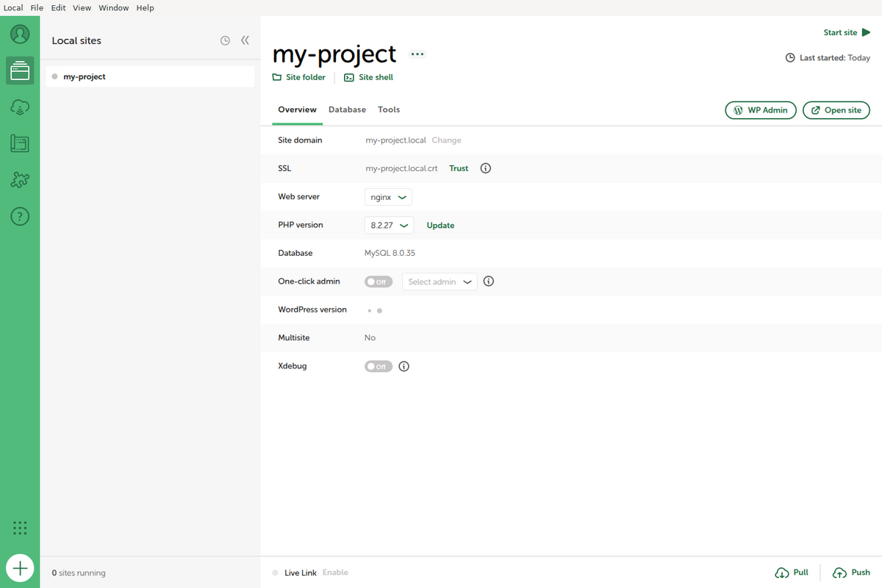
Task: Switch to the Overview tab
Action: [297, 110]
